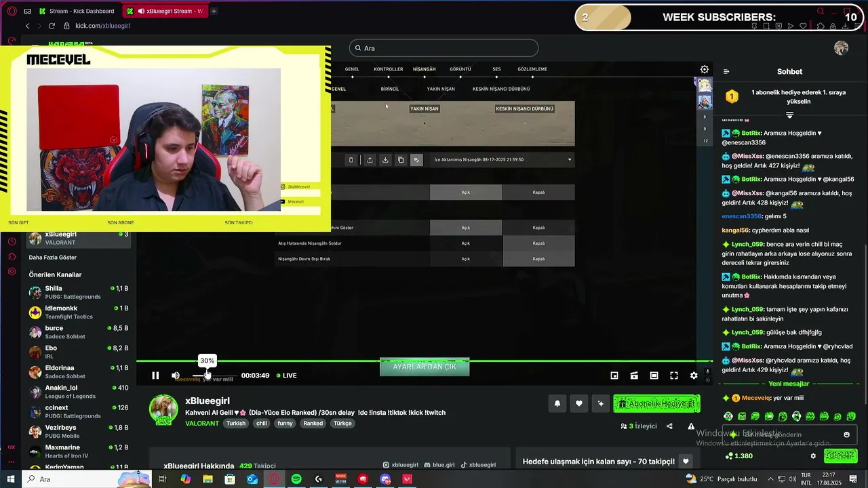This screenshot has height=488, width=868.
Task: Report the stream with the warning icon
Action: tap(691, 426)
